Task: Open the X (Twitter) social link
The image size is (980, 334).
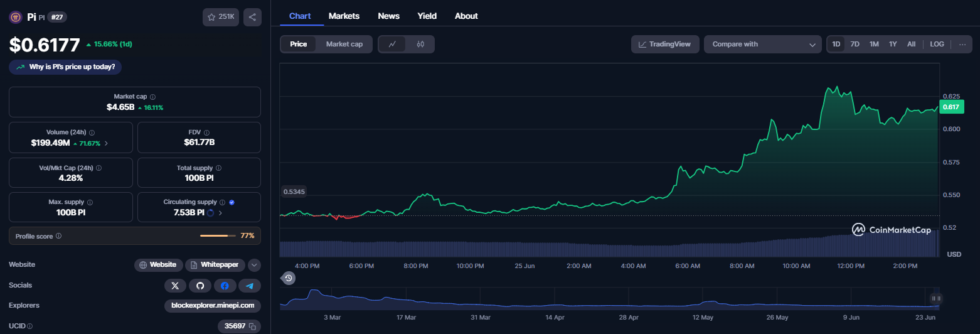Action: tap(175, 286)
